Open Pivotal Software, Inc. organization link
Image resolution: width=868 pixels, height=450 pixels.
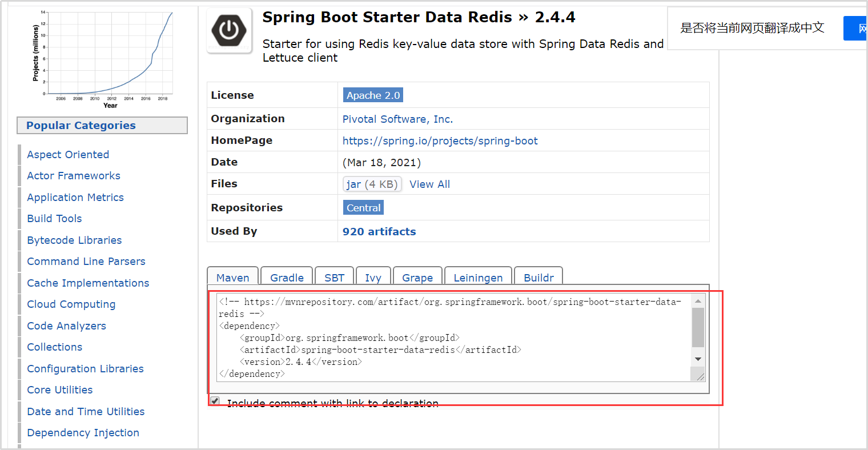[397, 119]
